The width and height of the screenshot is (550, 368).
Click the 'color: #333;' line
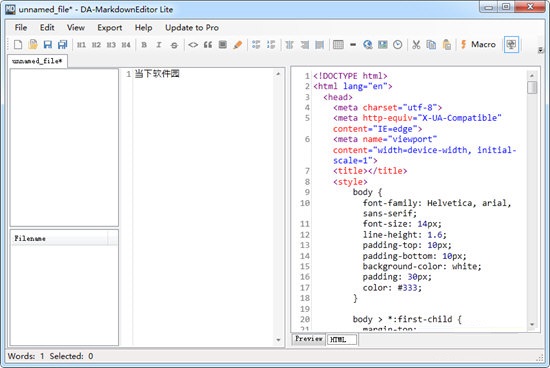click(392, 288)
